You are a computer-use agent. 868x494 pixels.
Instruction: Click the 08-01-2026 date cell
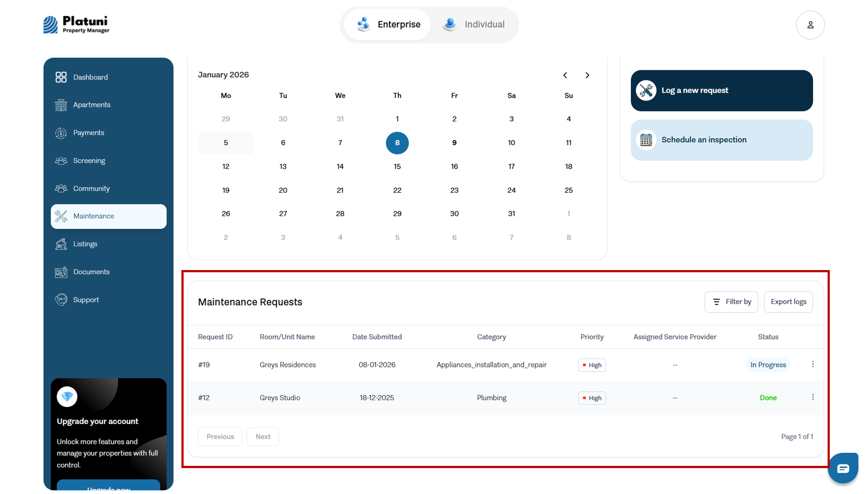pos(377,365)
